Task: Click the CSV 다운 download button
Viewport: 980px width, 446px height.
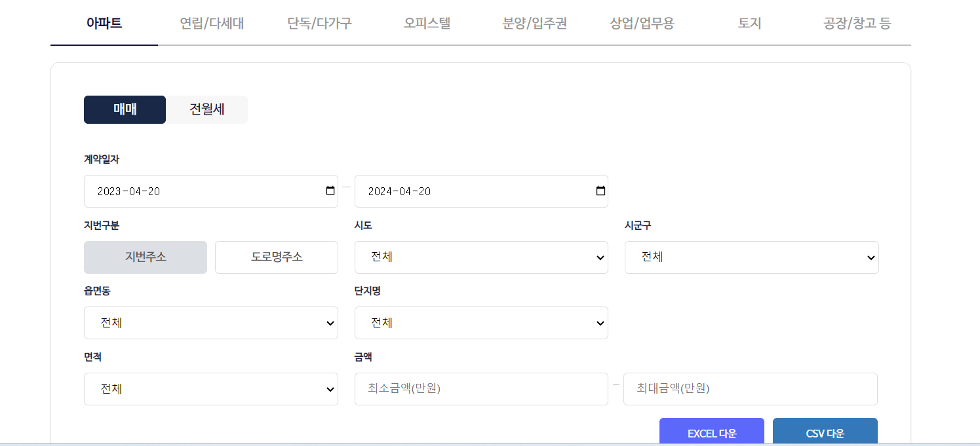Action: [825, 432]
